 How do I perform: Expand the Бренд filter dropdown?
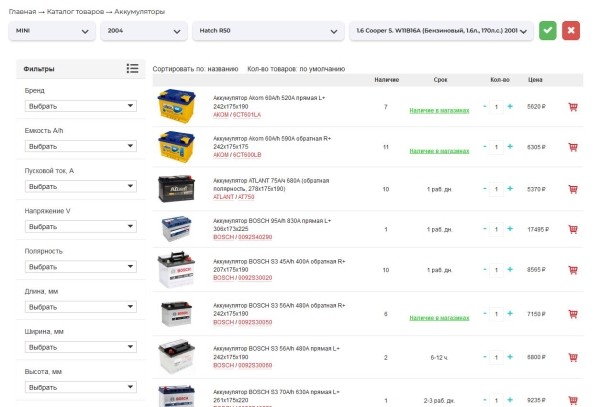pos(81,106)
